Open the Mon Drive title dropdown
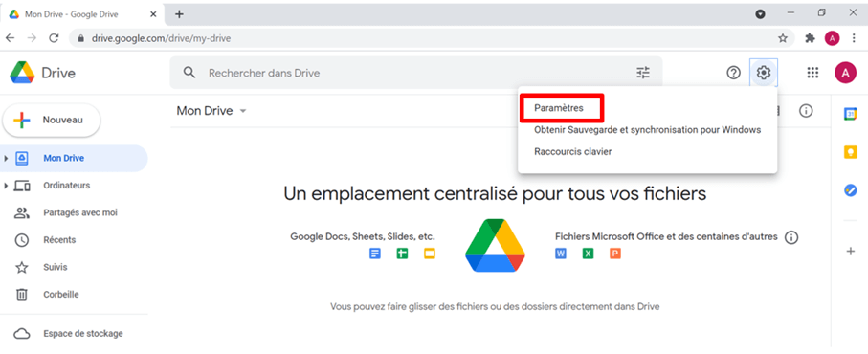 pos(211,111)
